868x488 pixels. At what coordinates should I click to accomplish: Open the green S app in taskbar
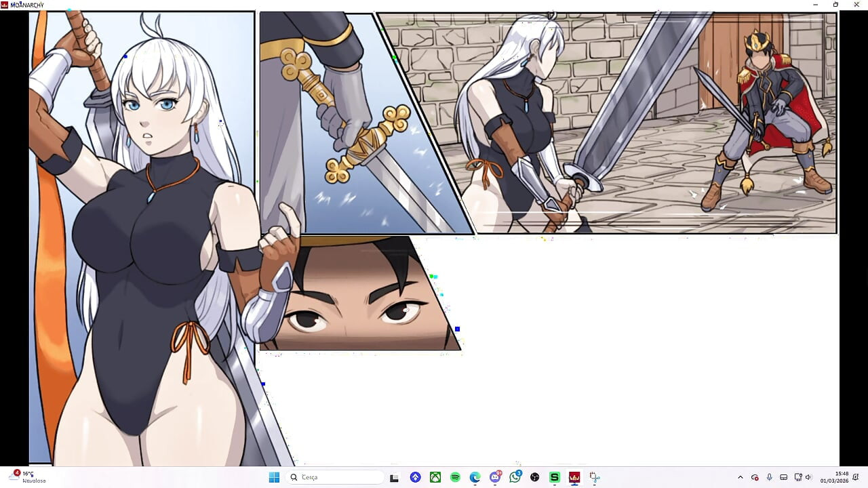point(555,477)
